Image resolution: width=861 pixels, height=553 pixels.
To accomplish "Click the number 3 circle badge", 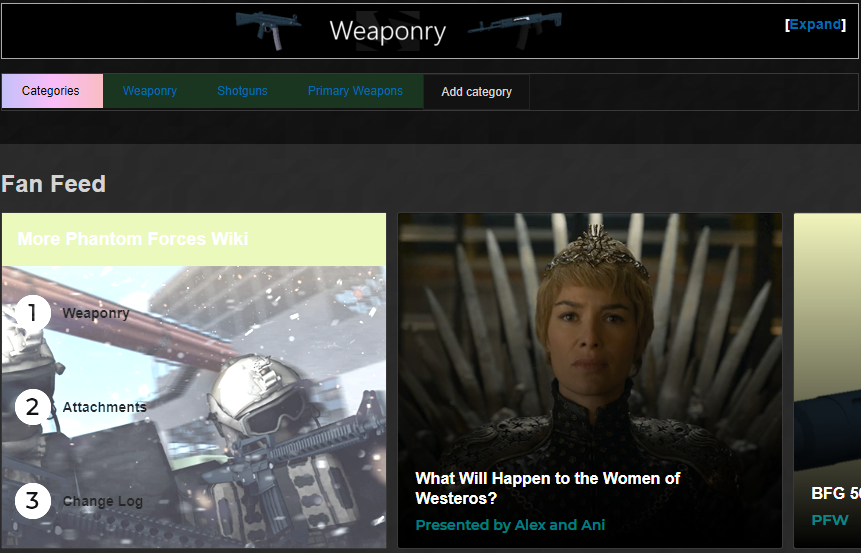I will (x=33, y=501).
